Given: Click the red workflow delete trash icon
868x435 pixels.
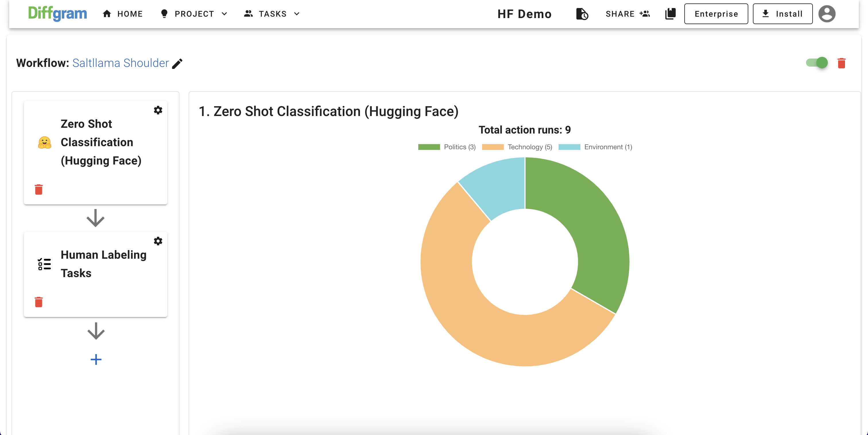Looking at the screenshot, I should [x=841, y=63].
